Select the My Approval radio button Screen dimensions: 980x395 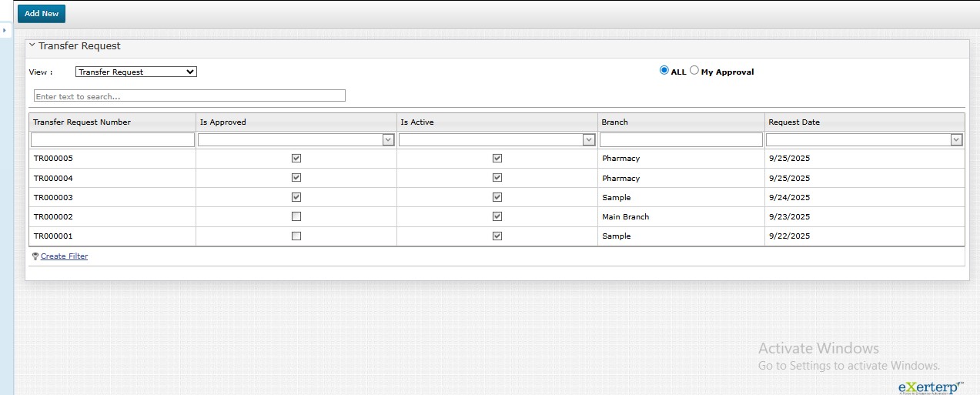pos(694,70)
